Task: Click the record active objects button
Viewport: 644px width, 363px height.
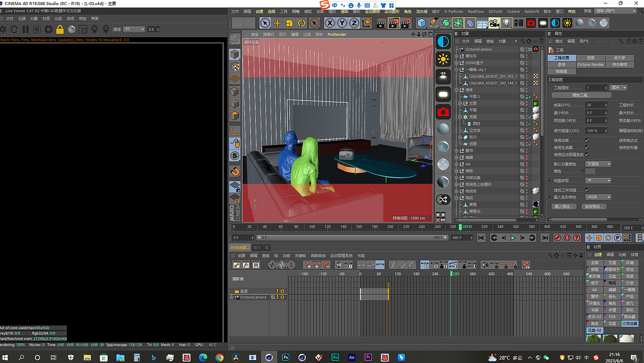Action: tap(558, 238)
